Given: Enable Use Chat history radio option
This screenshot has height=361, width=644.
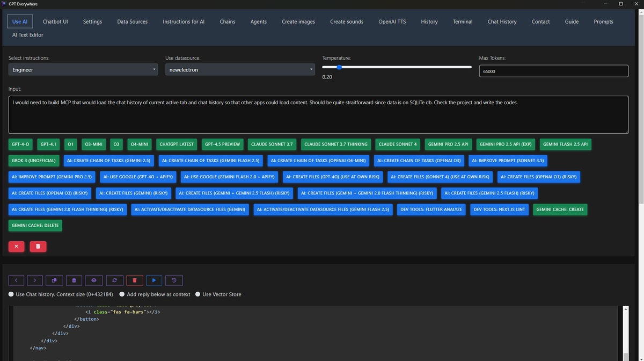Looking at the screenshot, I should point(11,294).
